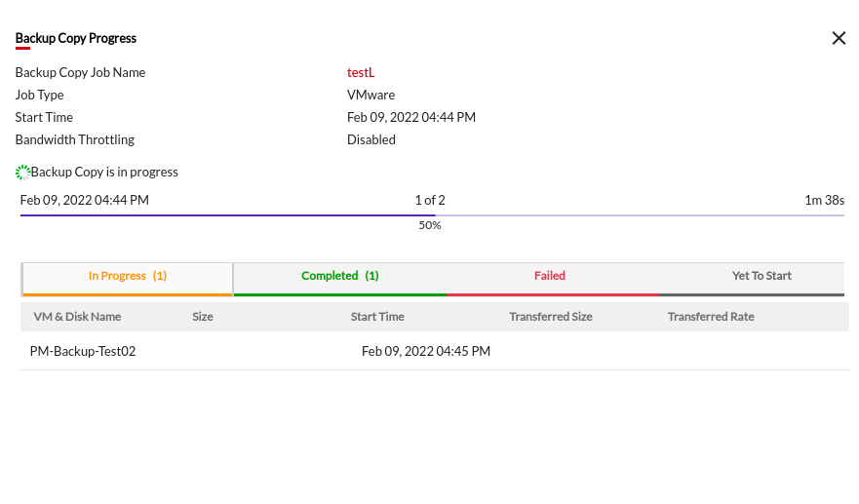Viewport: 859px width, 504px height.
Task: Click the 1m 38s elapsed time label
Action: point(824,200)
